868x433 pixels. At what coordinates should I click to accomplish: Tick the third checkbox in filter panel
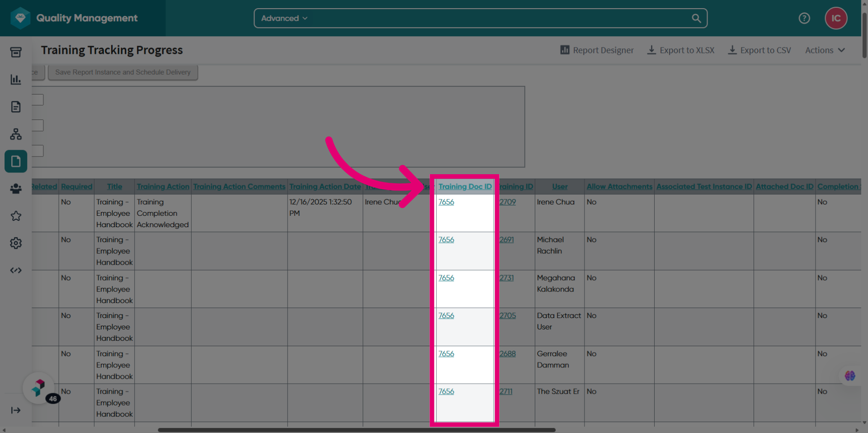pyautogui.click(x=38, y=151)
